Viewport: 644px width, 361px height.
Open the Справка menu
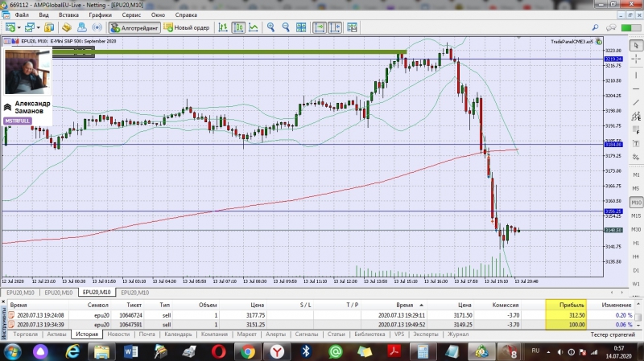point(186,14)
